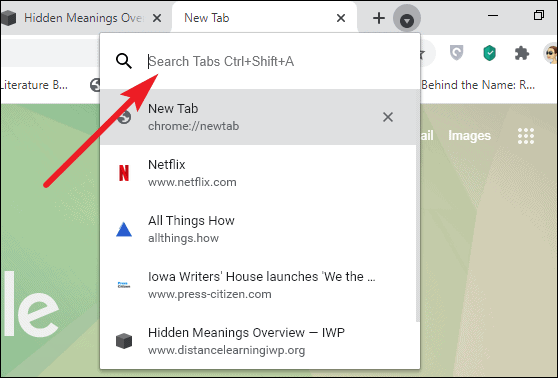Click www.distancelearningiwp.org URL text
The width and height of the screenshot is (558, 378).
pos(227,350)
